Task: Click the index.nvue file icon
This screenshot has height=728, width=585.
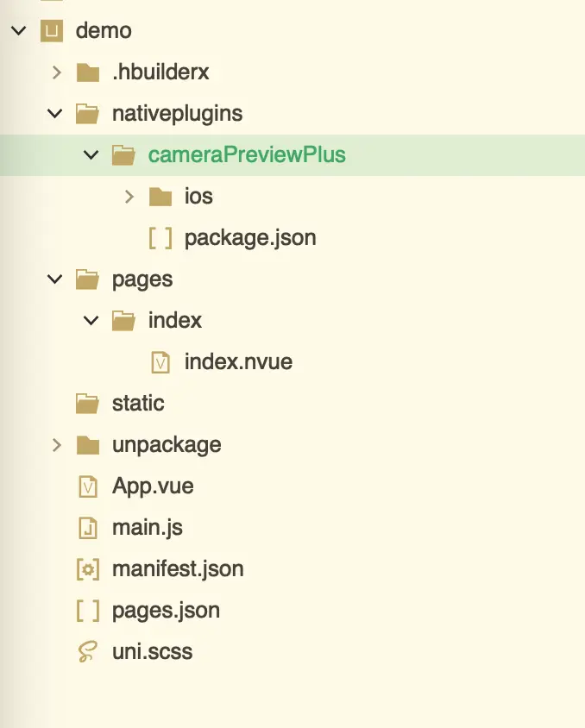Action: click(160, 362)
